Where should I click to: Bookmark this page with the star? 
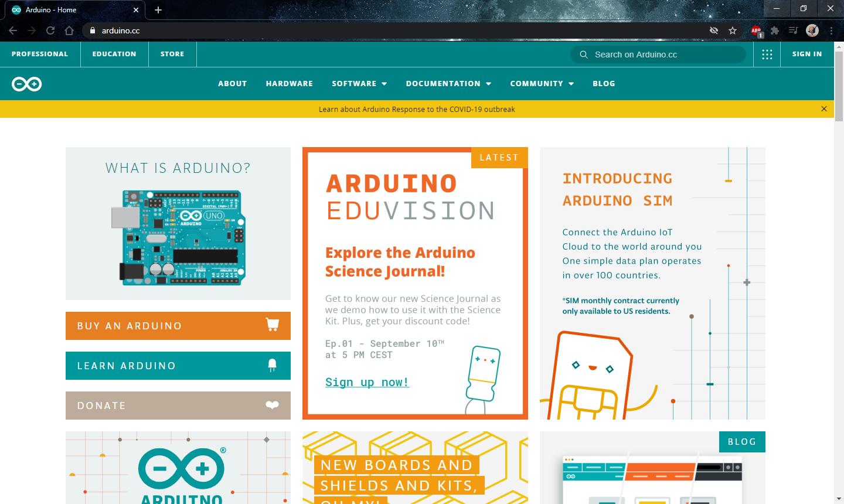pos(733,30)
